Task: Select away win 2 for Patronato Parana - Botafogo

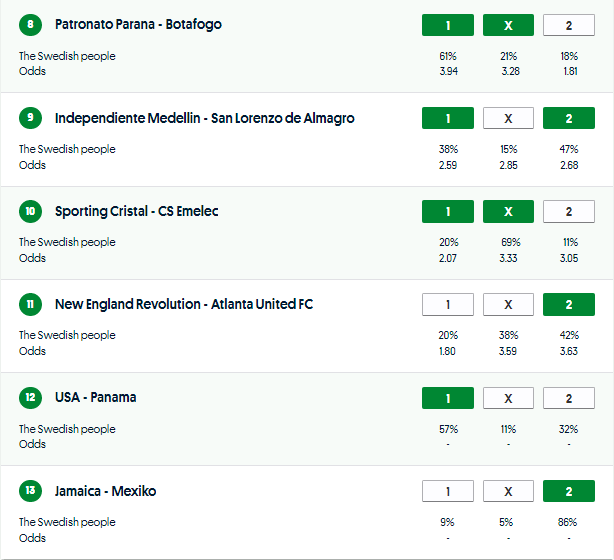Action: (x=569, y=25)
